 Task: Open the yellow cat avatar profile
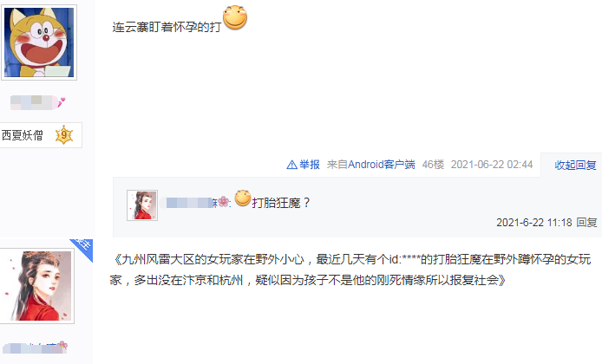tap(39, 42)
